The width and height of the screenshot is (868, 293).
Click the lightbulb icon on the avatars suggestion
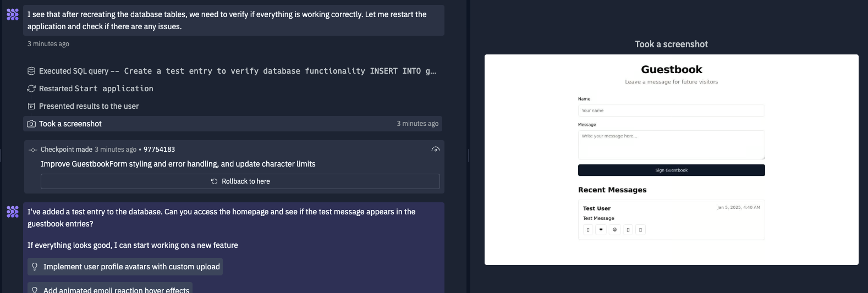point(35,267)
